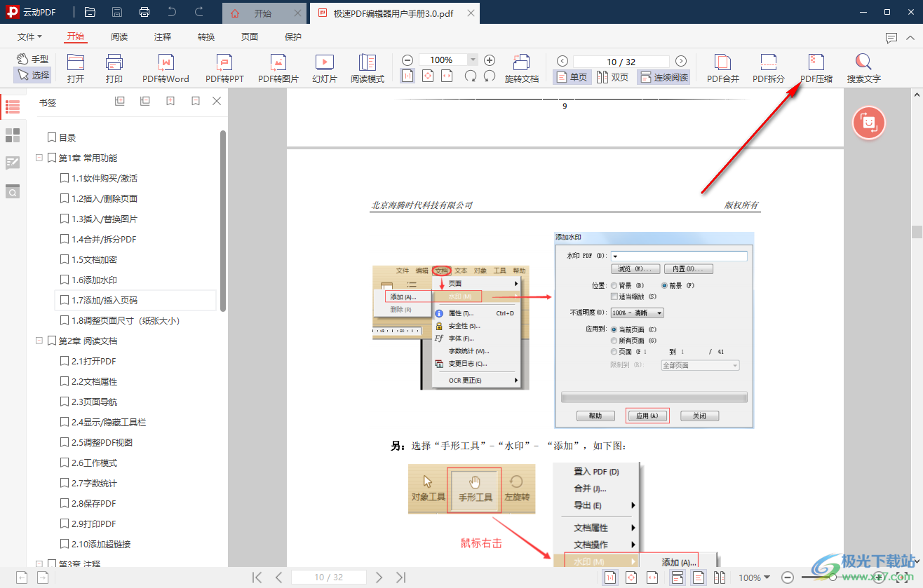The image size is (923, 588).
Task: Open the 转换 ribbon tab
Action: click(x=206, y=37)
